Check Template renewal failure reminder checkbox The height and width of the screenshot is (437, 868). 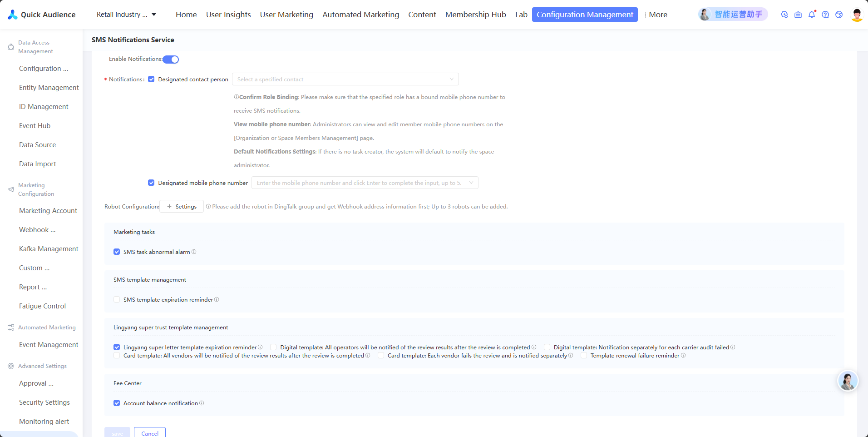coord(584,355)
